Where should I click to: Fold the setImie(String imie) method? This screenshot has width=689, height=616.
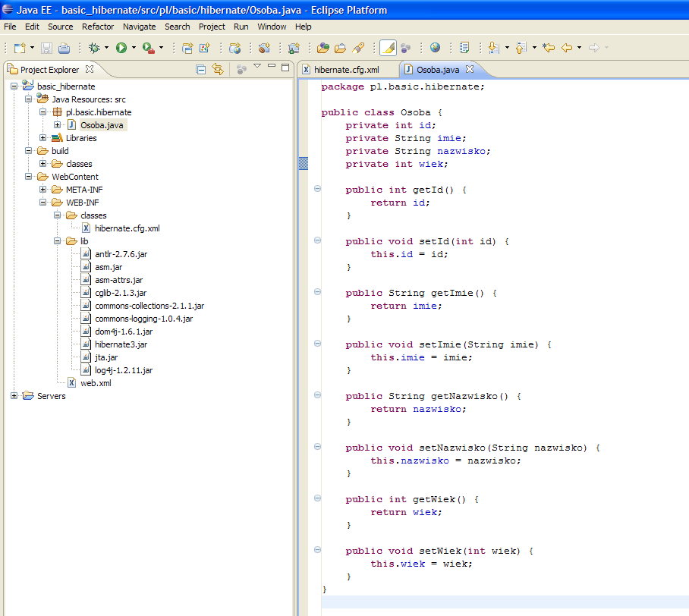coord(318,344)
